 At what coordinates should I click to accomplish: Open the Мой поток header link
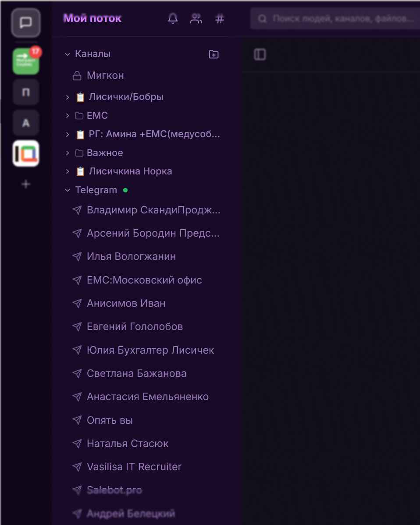[x=93, y=18]
